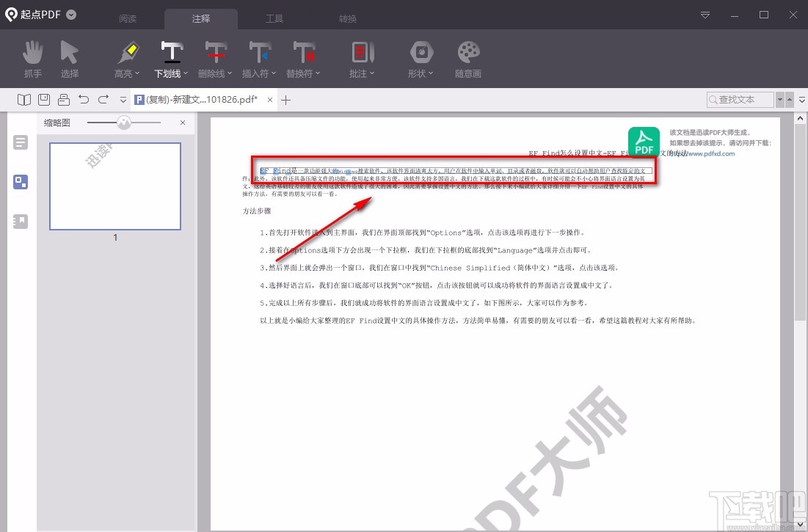Switch to the 阅读 tab
Image resolution: width=808 pixels, height=532 pixels.
click(x=128, y=19)
